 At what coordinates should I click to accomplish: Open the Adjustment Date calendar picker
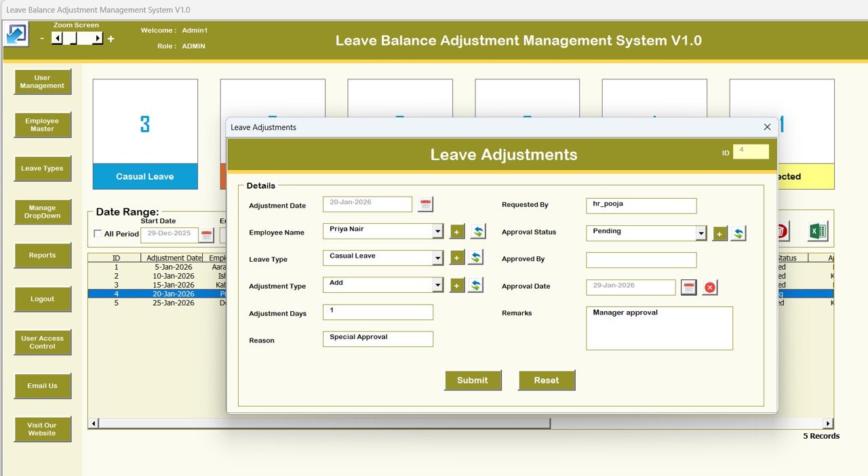tap(427, 204)
